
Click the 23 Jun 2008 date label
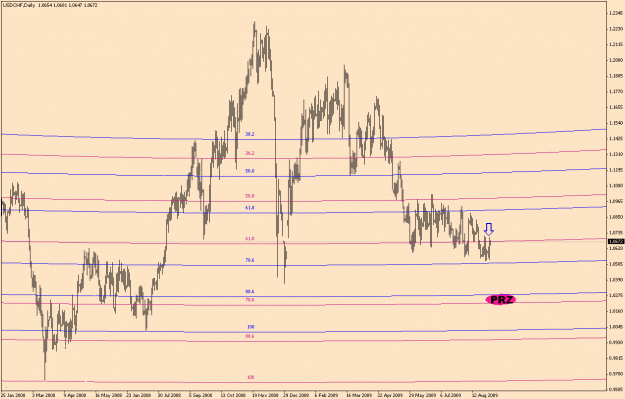pos(138,395)
